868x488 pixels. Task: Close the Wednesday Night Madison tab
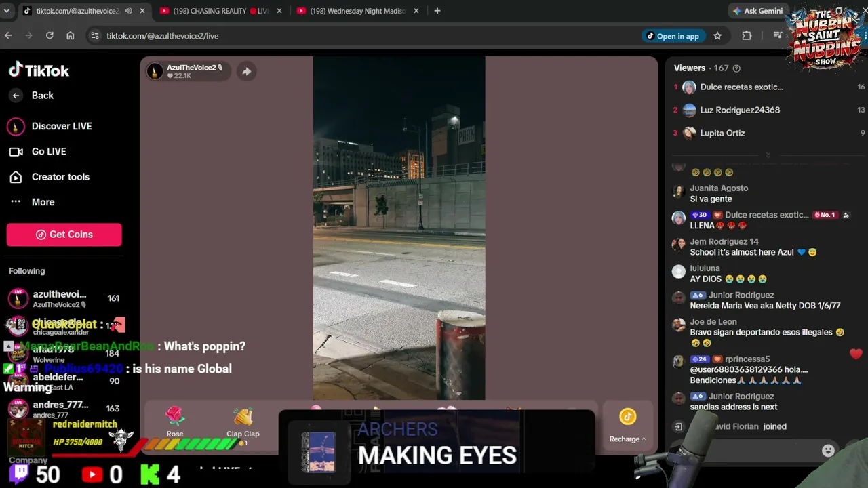[x=416, y=11]
